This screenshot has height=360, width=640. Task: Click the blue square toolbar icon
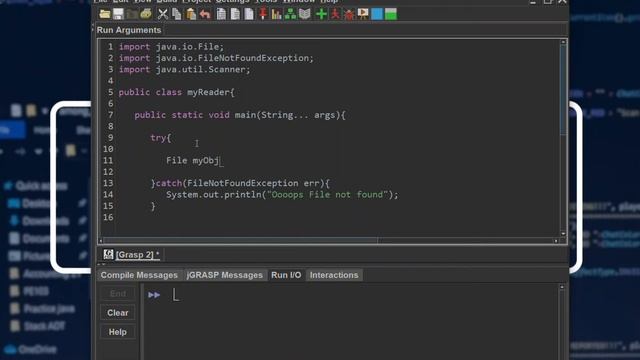pyautogui.click(x=377, y=14)
